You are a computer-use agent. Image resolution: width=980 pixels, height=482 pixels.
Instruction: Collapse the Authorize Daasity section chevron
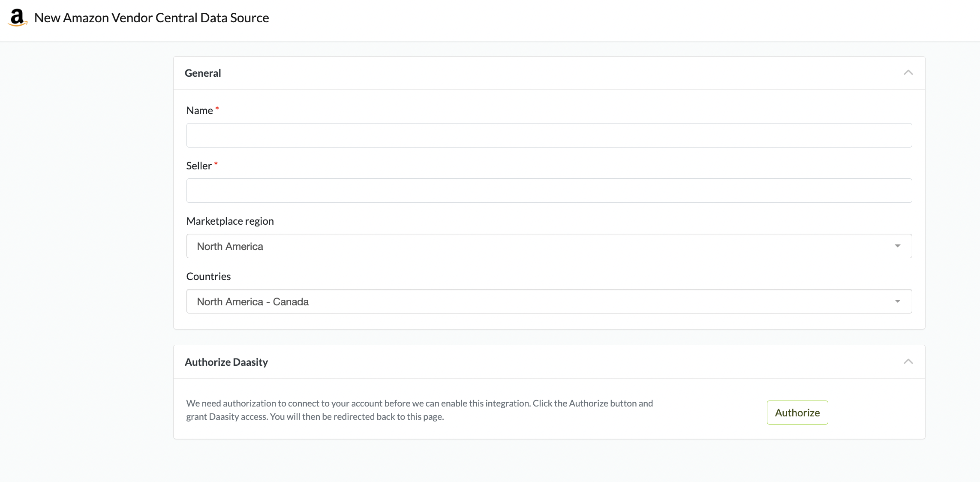point(908,361)
